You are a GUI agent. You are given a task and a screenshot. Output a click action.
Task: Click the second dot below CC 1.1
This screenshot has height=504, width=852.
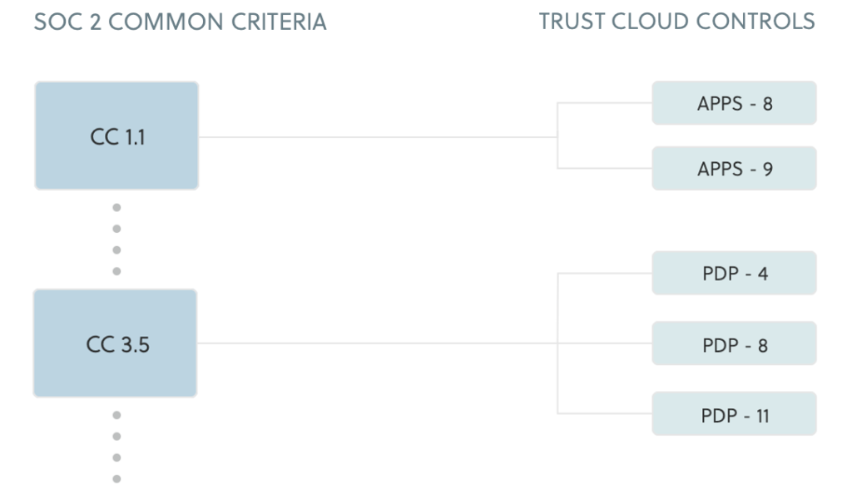(x=116, y=229)
